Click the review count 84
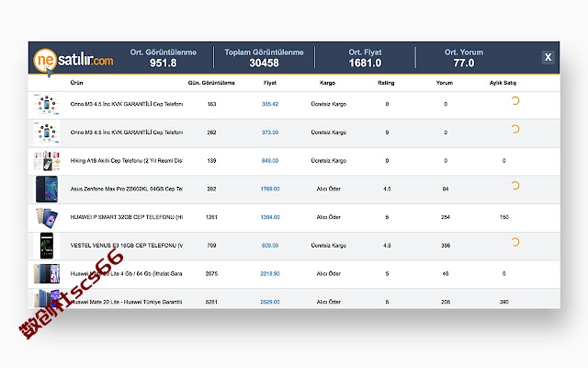The image size is (588, 368). [446, 189]
